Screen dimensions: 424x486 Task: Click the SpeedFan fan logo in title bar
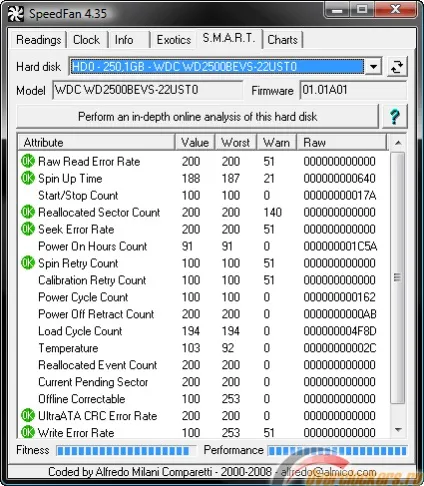(x=15, y=14)
